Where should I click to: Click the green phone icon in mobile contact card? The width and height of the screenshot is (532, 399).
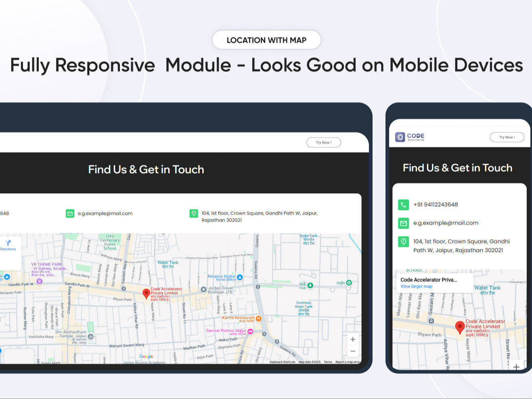pos(403,205)
